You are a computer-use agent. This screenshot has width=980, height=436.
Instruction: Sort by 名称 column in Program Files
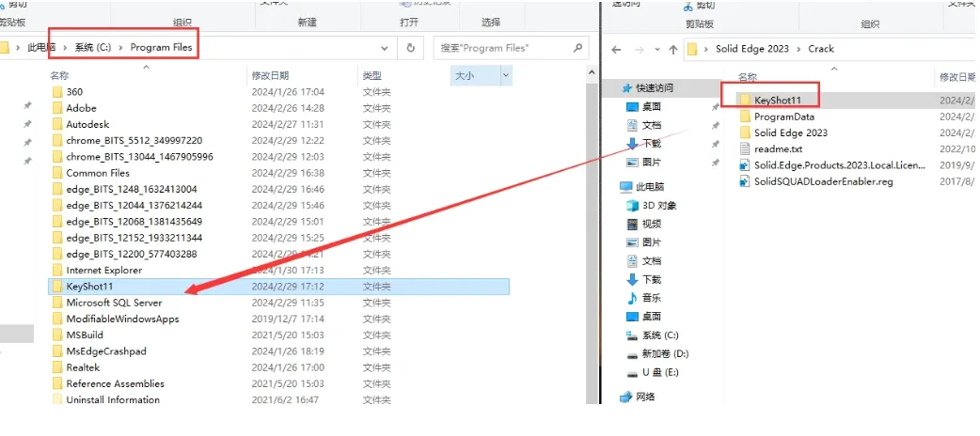(59, 75)
